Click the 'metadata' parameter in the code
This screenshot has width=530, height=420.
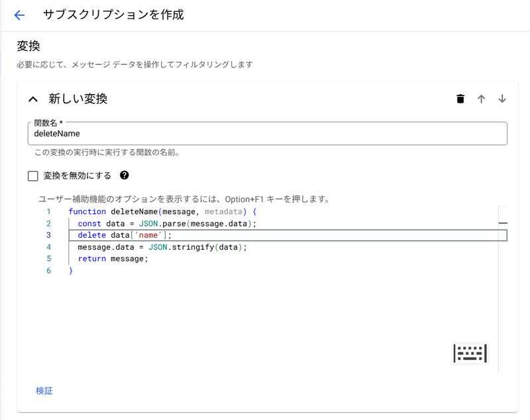(223, 211)
